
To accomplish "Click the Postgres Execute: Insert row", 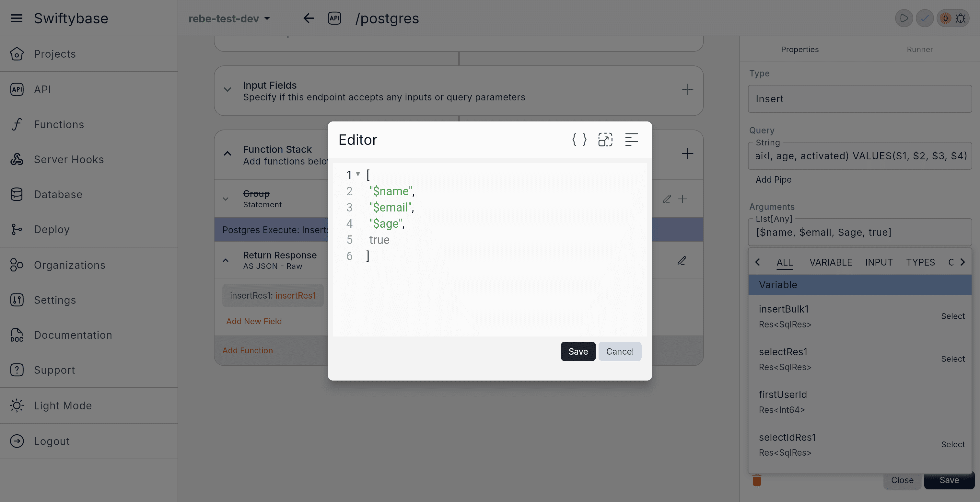I will (459, 230).
